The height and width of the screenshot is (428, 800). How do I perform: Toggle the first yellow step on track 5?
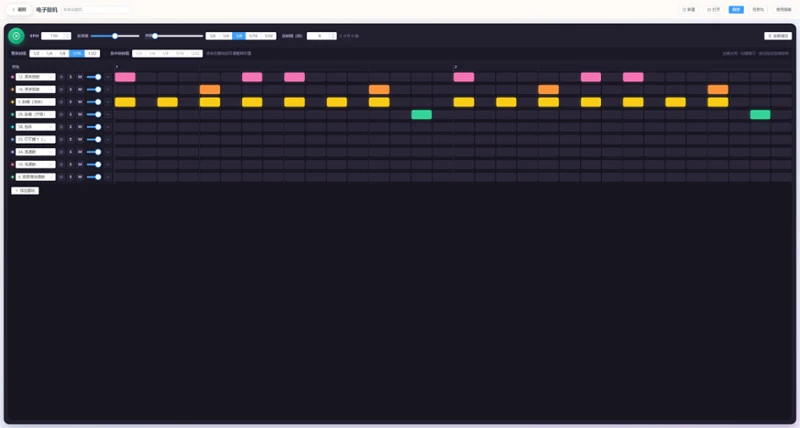125,102
